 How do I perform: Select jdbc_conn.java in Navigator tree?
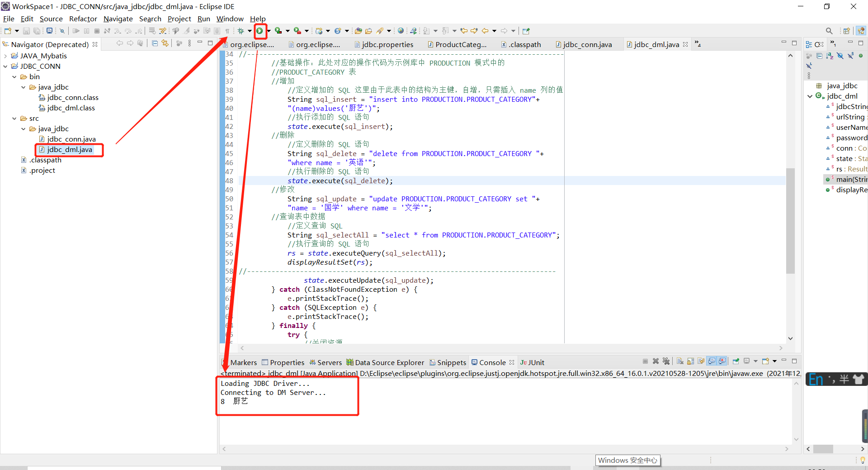click(71, 139)
